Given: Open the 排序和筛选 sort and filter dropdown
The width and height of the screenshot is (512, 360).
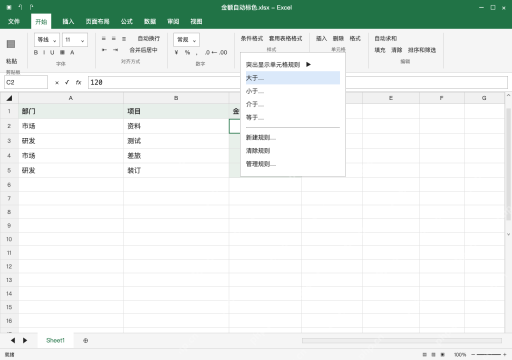Looking at the screenshot, I should 422,50.
